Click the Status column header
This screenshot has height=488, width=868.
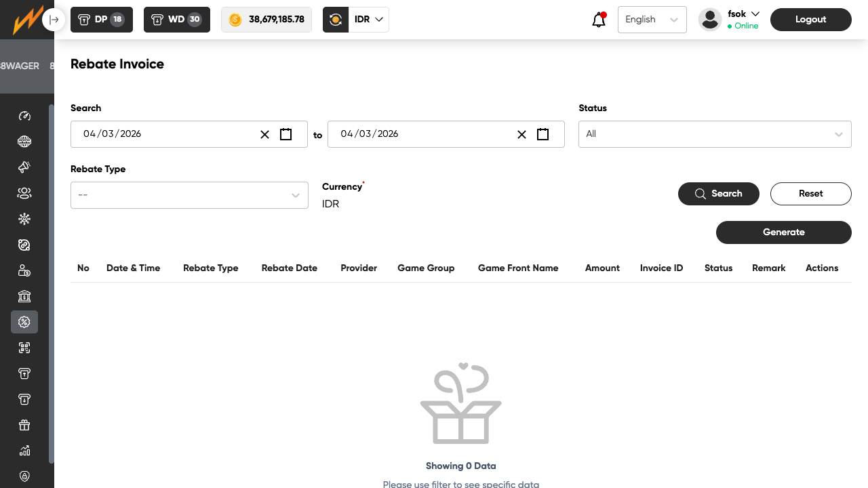[x=719, y=268]
